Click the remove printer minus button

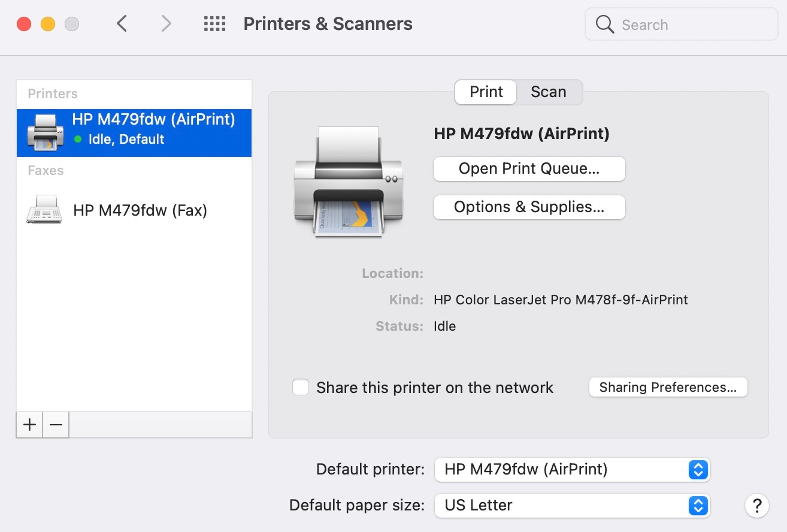pyautogui.click(x=56, y=425)
